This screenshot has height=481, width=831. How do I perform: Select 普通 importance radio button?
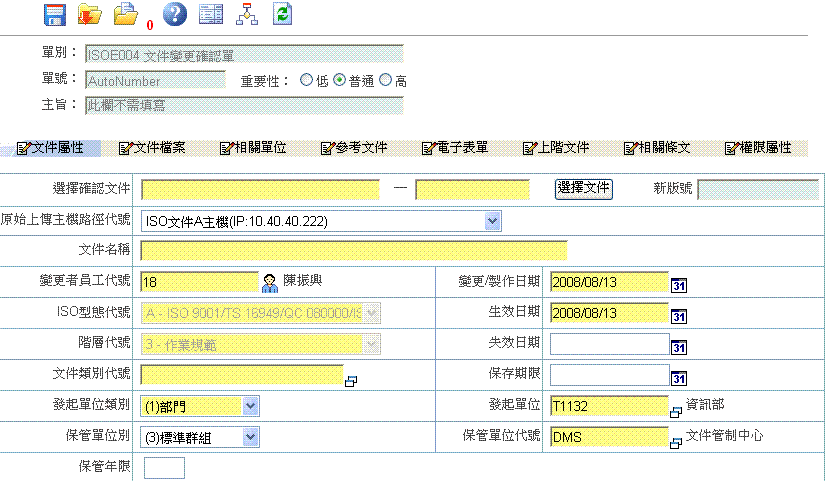pyautogui.click(x=340, y=81)
